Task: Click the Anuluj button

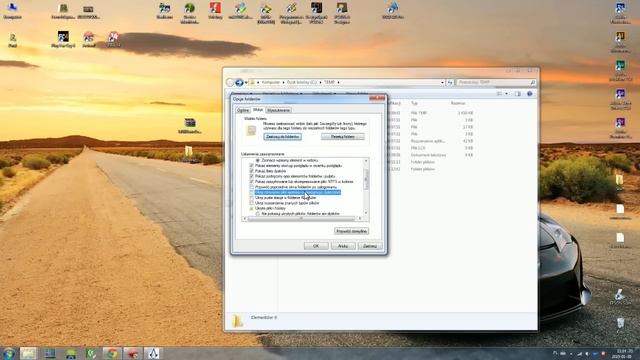Action: point(343,246)
